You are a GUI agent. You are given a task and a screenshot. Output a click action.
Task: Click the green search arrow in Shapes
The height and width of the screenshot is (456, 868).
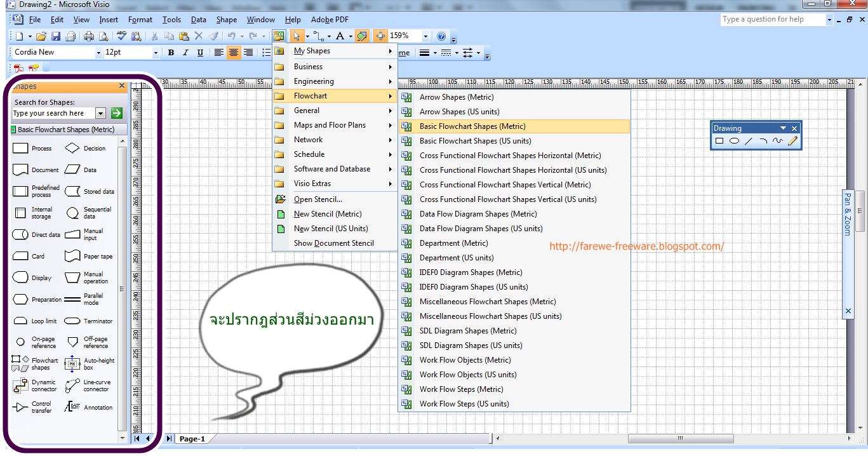pos(117,113)
